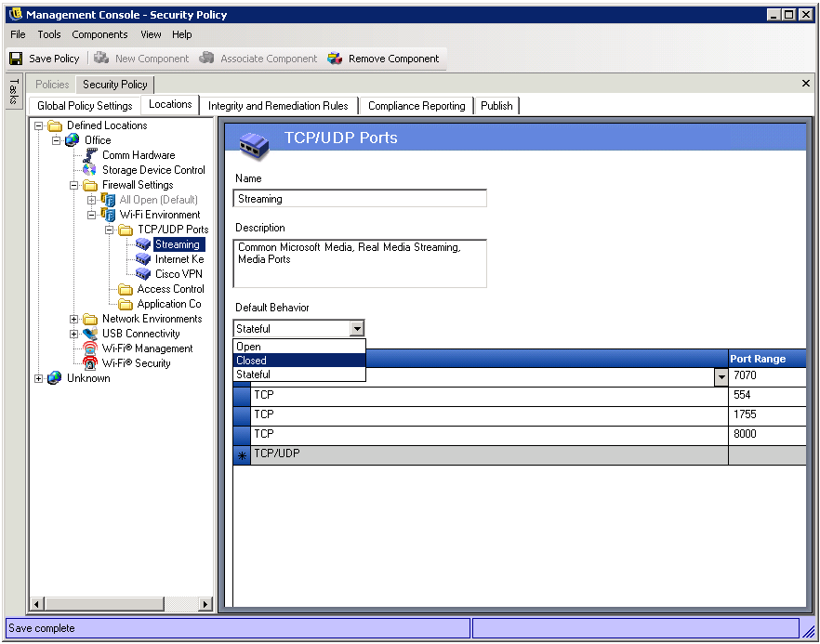Open the Components menu
This screenshot has height=644, width=820.
coord(99,34)
